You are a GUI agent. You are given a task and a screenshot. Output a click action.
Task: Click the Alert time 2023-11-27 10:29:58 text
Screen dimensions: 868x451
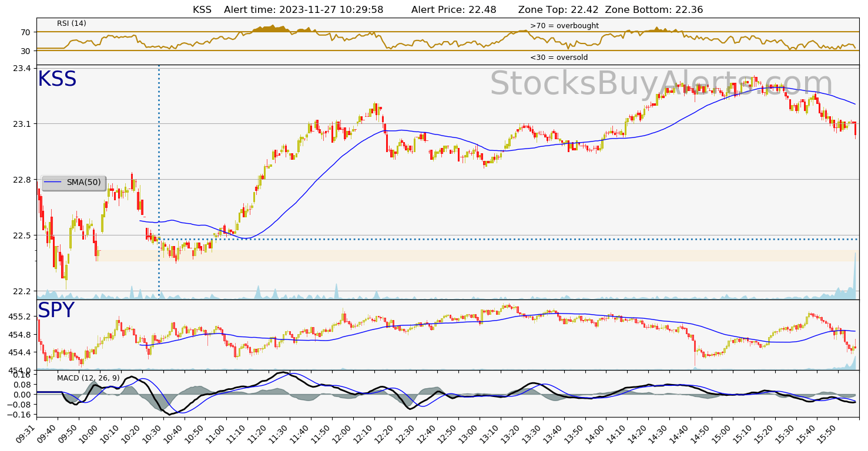click(304, 10)
